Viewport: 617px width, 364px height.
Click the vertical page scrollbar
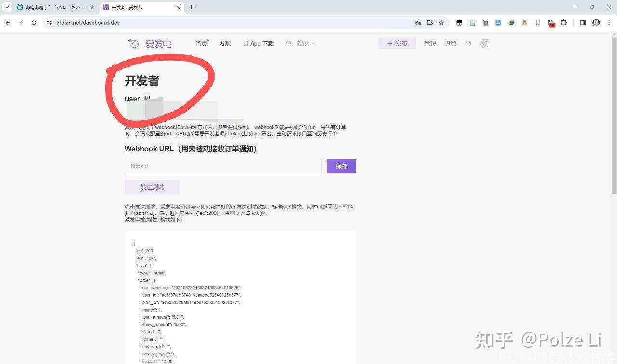(x=614, y=116)
